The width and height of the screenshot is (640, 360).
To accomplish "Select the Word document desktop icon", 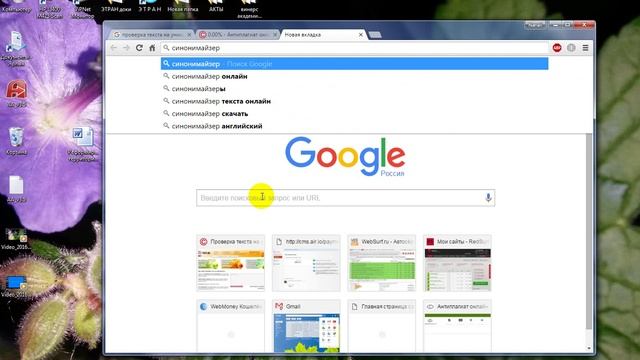I will coord(83,144).
